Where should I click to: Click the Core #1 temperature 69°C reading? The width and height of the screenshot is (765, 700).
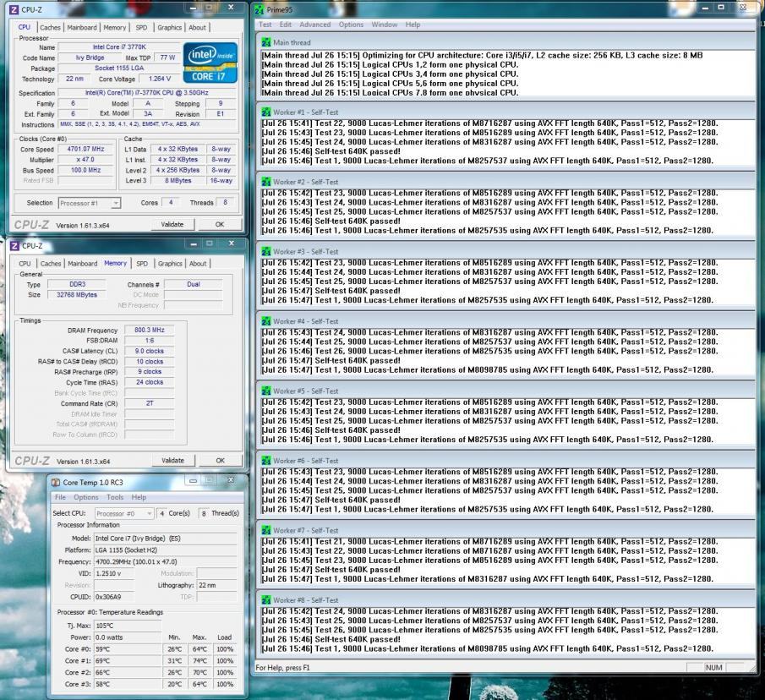tap(128, 660)
